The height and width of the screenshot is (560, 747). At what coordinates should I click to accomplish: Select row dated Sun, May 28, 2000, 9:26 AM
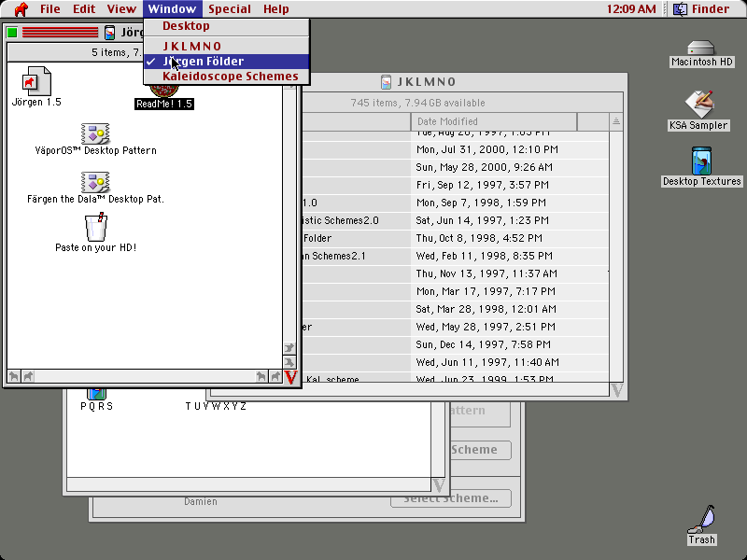pyautogui.click(x=455, y=167)
